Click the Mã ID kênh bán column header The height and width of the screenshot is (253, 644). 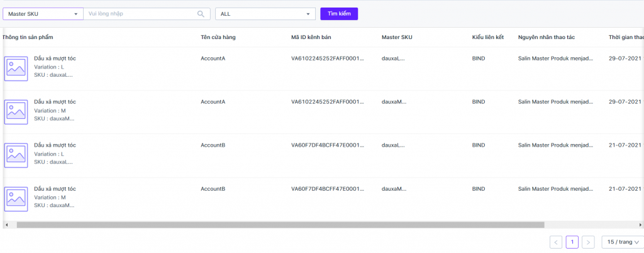pyautogui.click(x=311, y=37)
